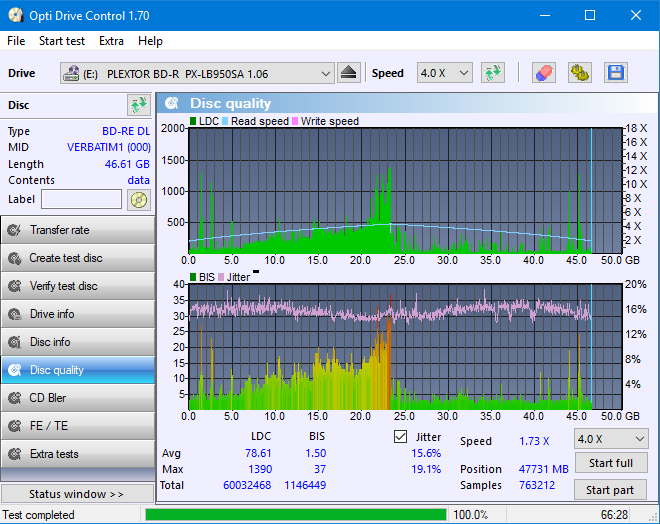Click the Start full button
This screenshot has width=660, height=524.
(610, 463)
